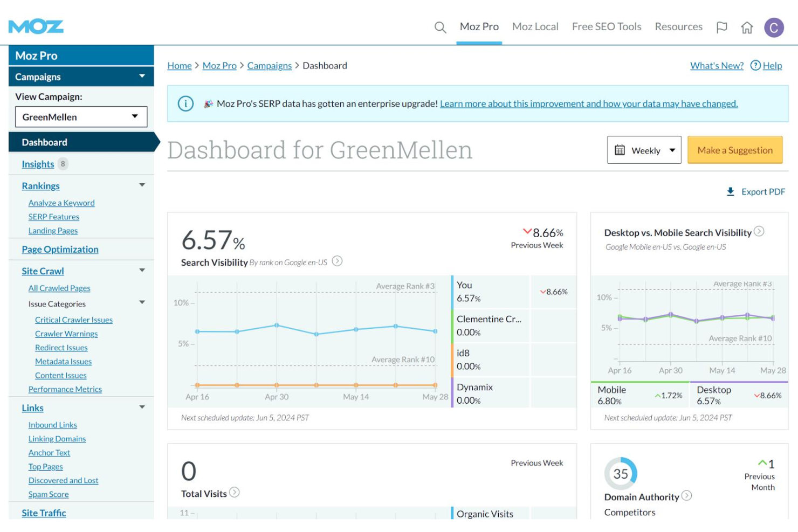Image resolution: width=798 pixels, height=532 pixels.
Task: Select the You 6.57% competitor row
Action: [x=513, y=292]
